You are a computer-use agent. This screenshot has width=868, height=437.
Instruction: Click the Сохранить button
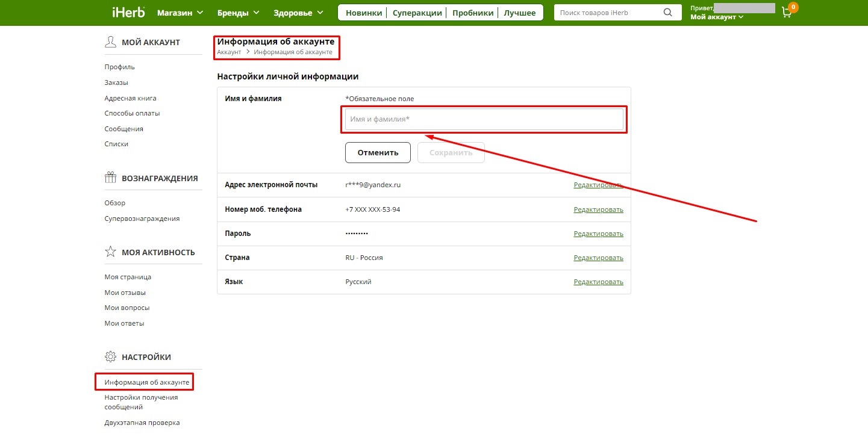pos(451,152)
